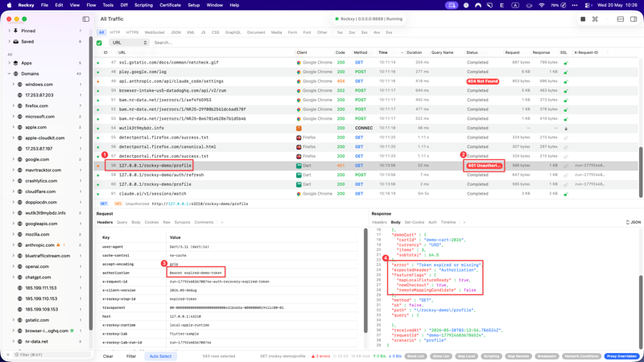This screenshot has height=362, width=644.
Task: Click the Clear button
Action: click(108, 356)
